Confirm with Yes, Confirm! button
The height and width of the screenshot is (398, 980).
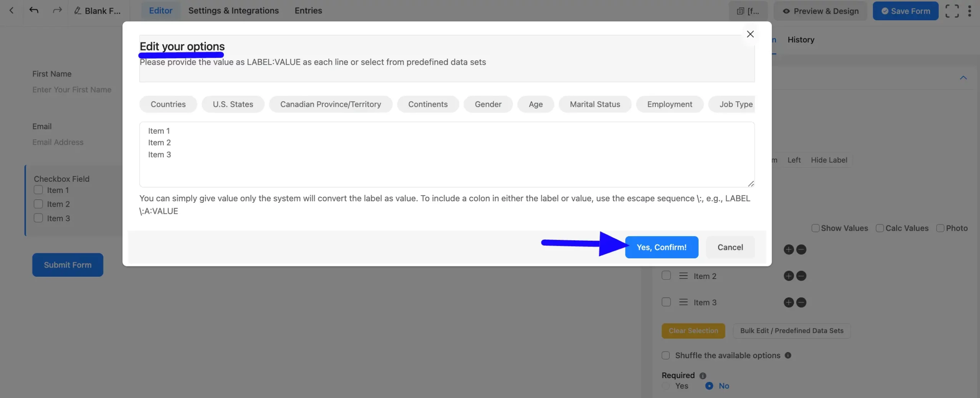pyautogui.click(x=661, y=247)
